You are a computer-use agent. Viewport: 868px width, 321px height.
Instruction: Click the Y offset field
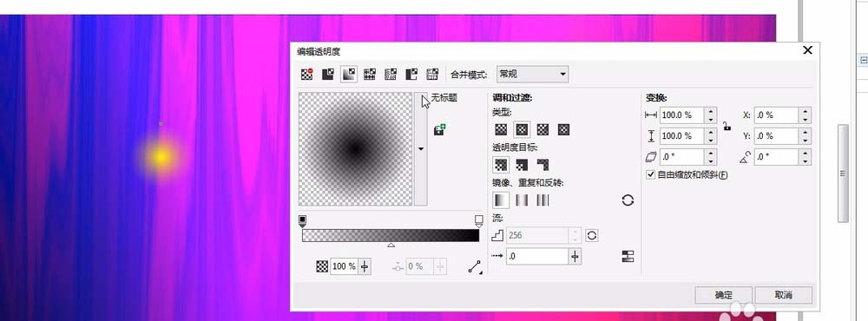coord(777,135)
